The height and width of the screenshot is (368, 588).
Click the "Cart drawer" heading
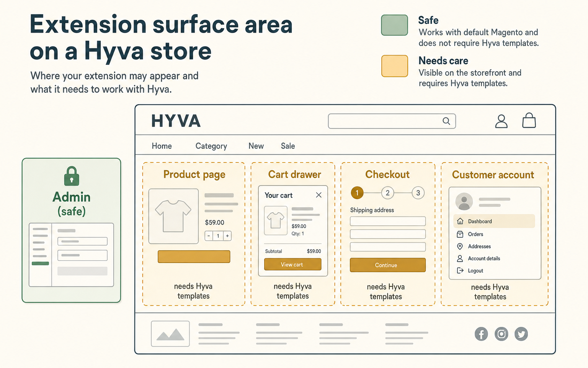(295, 174)
